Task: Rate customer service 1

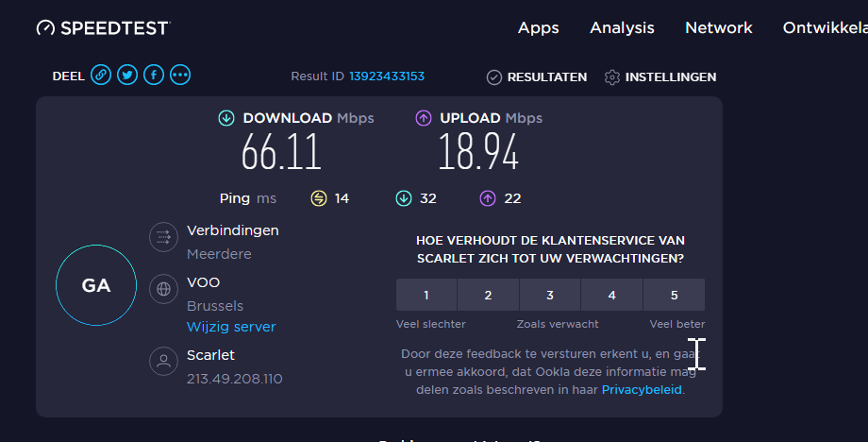Action: pos(426,295)
